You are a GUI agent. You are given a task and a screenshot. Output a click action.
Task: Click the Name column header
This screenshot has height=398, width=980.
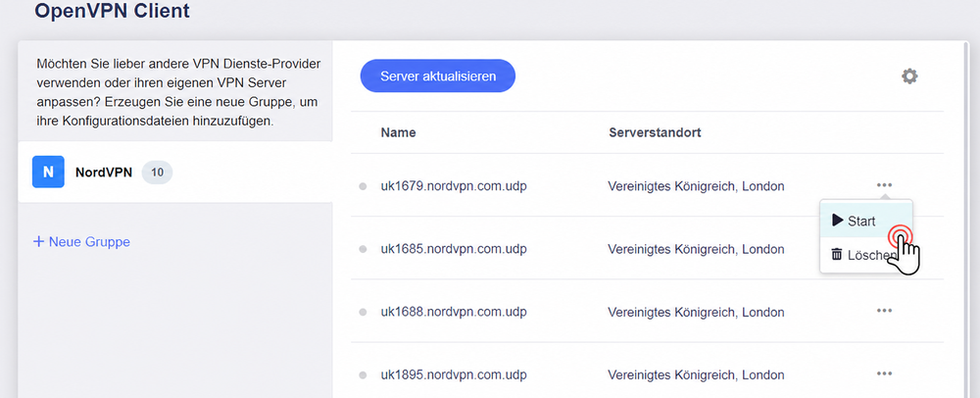pos(398,132)
